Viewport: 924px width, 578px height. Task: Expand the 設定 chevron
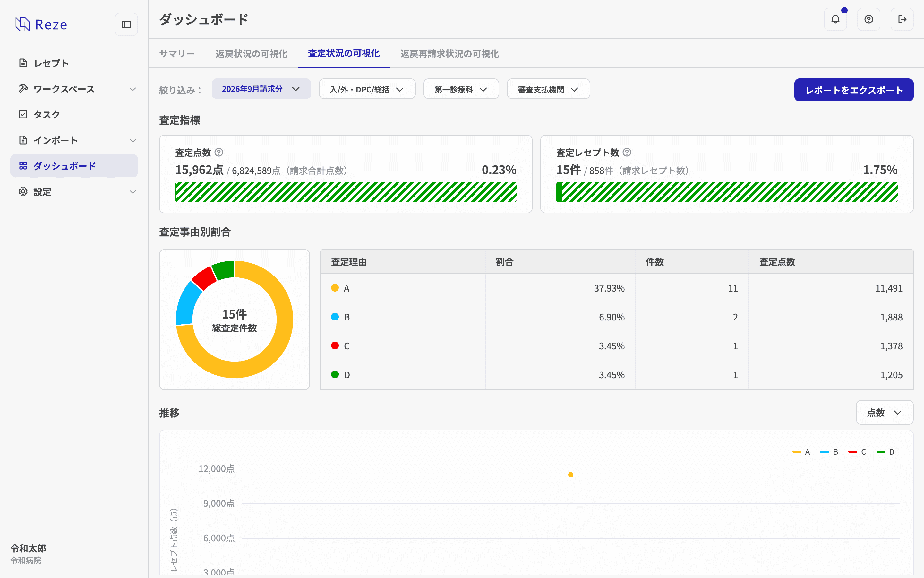coord(133,192)
